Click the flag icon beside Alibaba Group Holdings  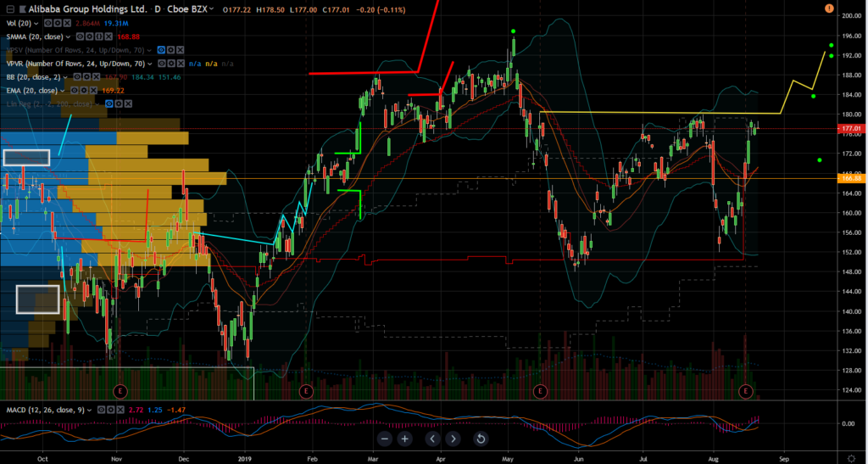tap(23, 9)
